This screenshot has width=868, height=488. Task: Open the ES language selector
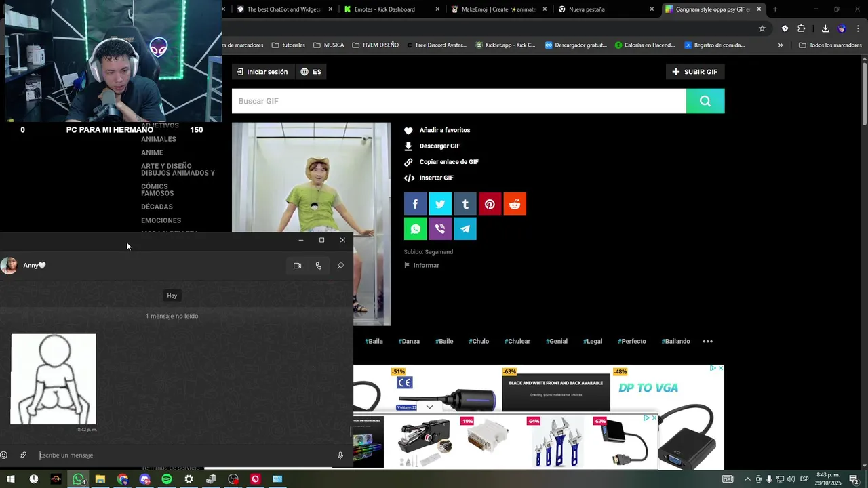click(x=311, y=72)
